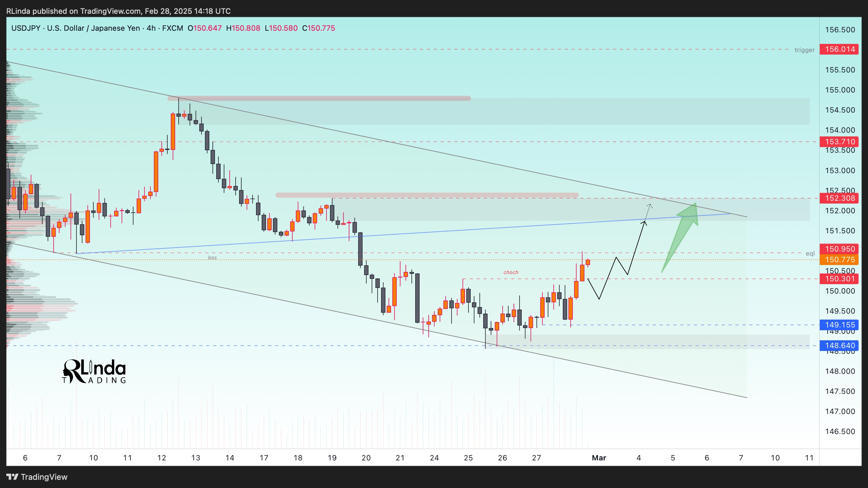Click the orange 150.775 current price label
This screenshot has height=488, width=868.
839,260
